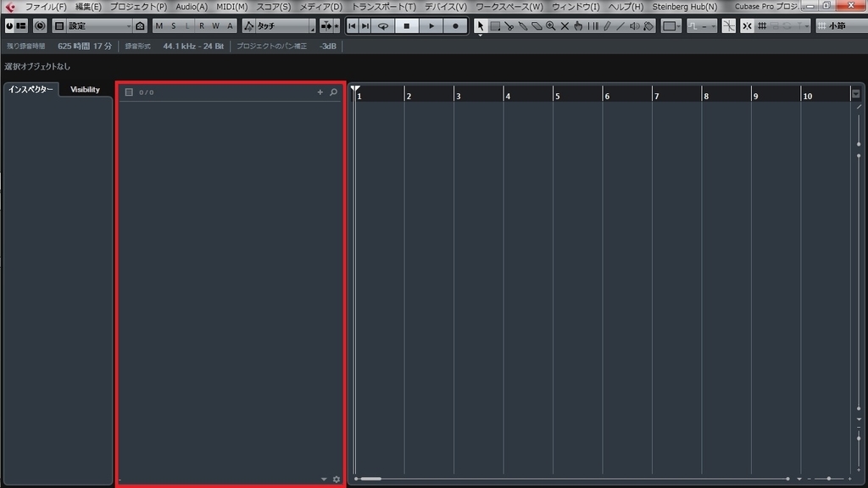Select the Draw pencil tool

pyautogui.click(x=607, y=26)
